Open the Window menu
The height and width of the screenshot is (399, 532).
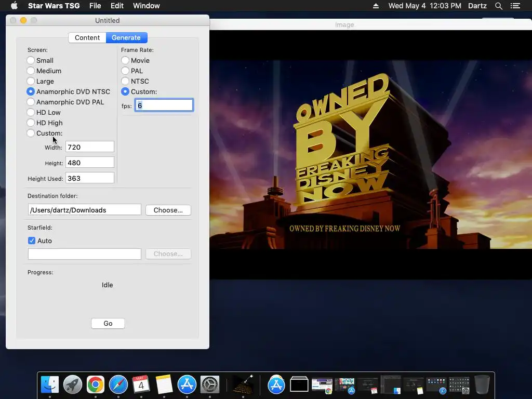[146, 6]
